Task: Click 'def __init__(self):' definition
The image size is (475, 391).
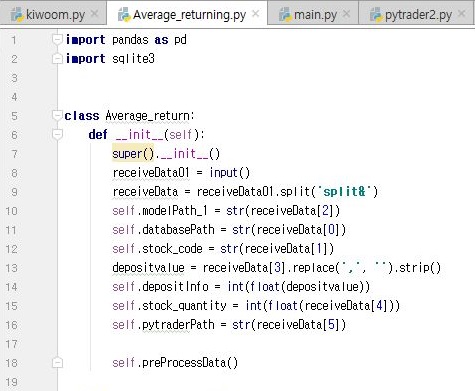Action: [x=147, y=135]
